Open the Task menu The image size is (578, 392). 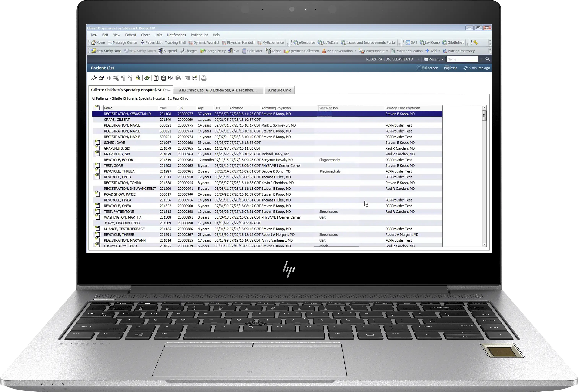(94, 35)
